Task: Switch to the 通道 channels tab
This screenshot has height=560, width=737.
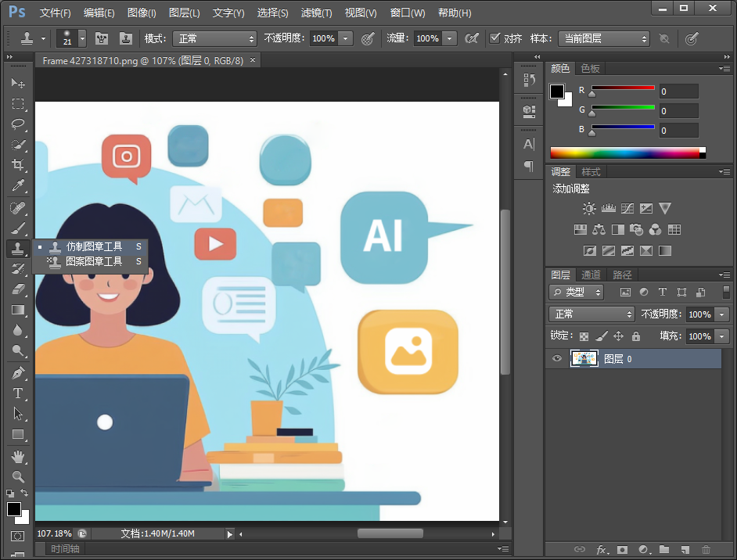Action: point(591,275)
